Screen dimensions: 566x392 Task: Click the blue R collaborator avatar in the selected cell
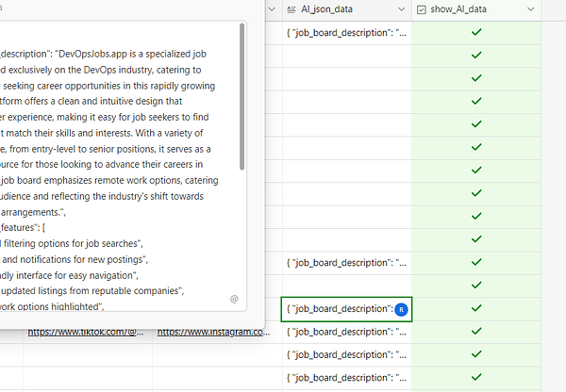(x=401, y=309)
